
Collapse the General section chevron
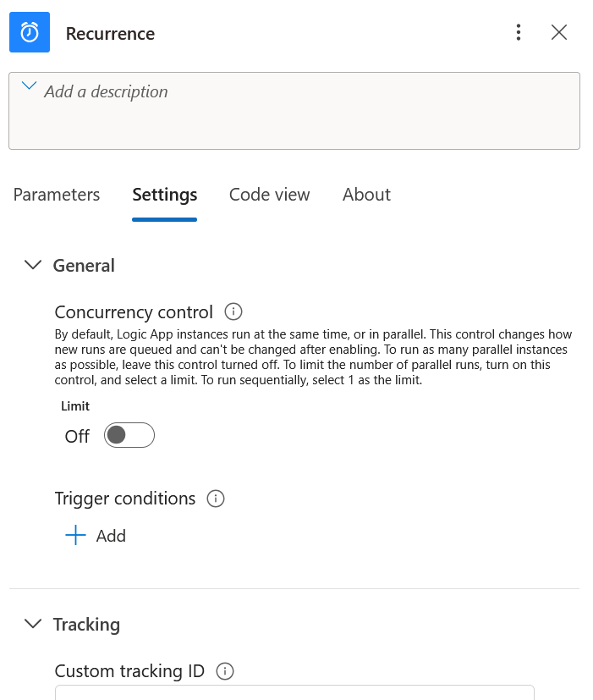pyautogui.click(x=33, y=265)
